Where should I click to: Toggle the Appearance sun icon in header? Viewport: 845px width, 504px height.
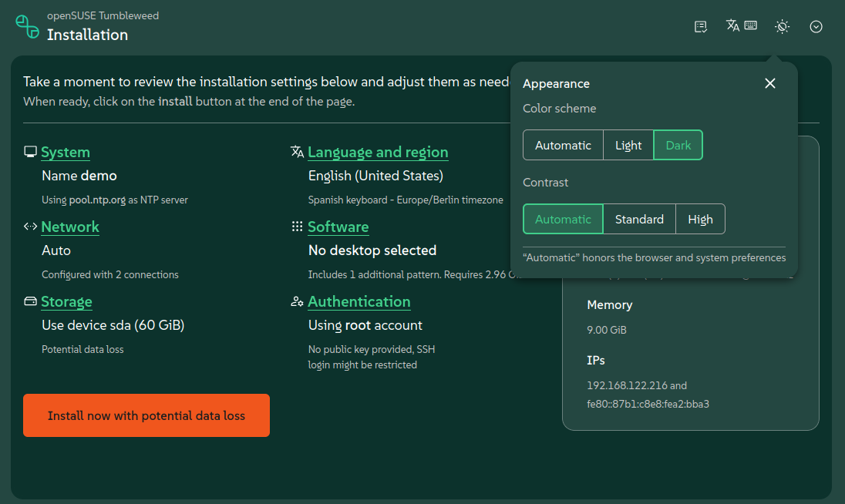click(782, 26)
